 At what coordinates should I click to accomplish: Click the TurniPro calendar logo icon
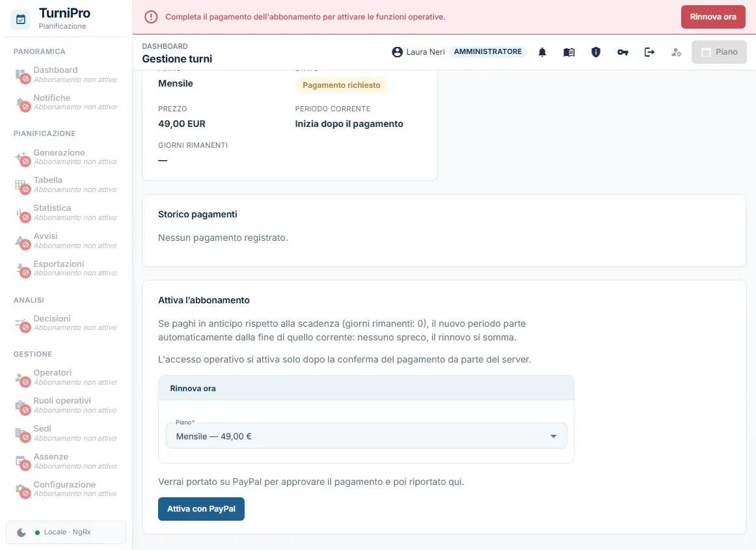click(21, 20)
